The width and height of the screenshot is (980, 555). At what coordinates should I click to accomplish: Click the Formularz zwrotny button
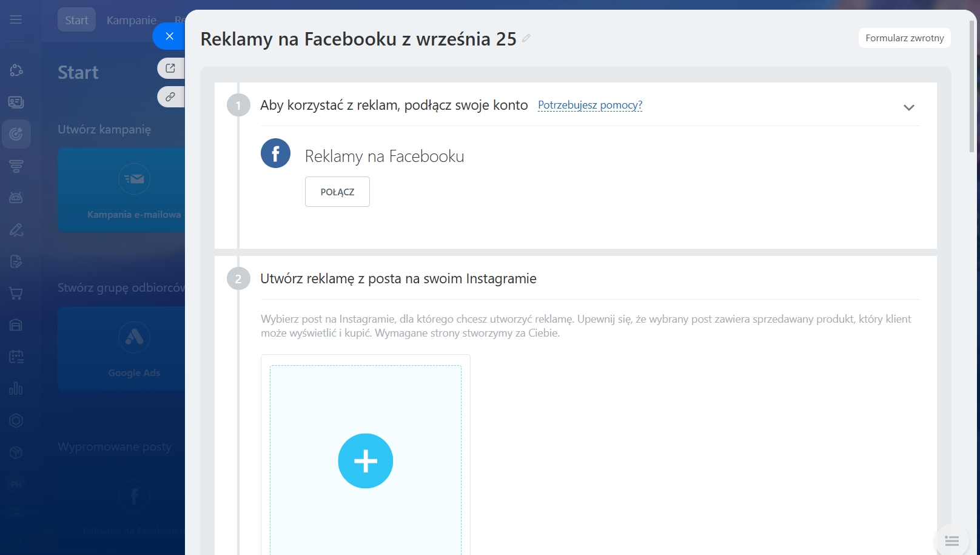[904, 38]
